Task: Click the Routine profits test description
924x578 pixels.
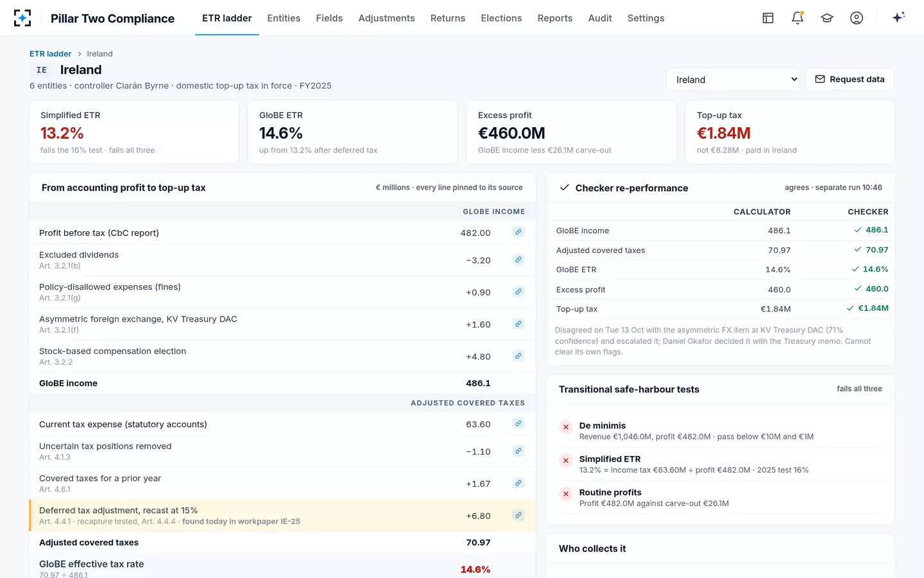Action: (x=654, y=504)
